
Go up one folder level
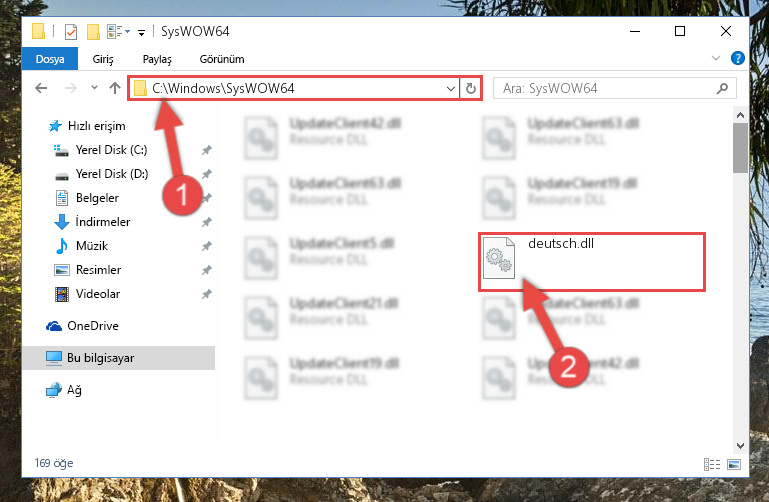[x=115, y=88]
